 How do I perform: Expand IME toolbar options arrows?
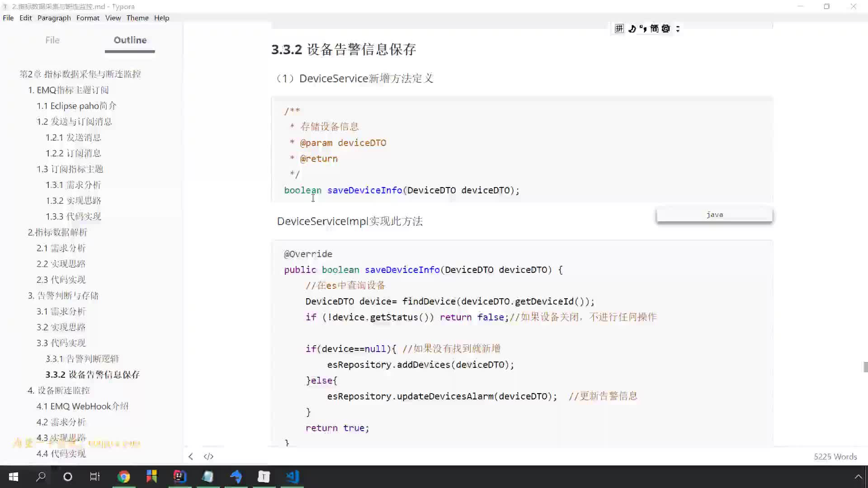pyautogui.click(x=678, y=29)
